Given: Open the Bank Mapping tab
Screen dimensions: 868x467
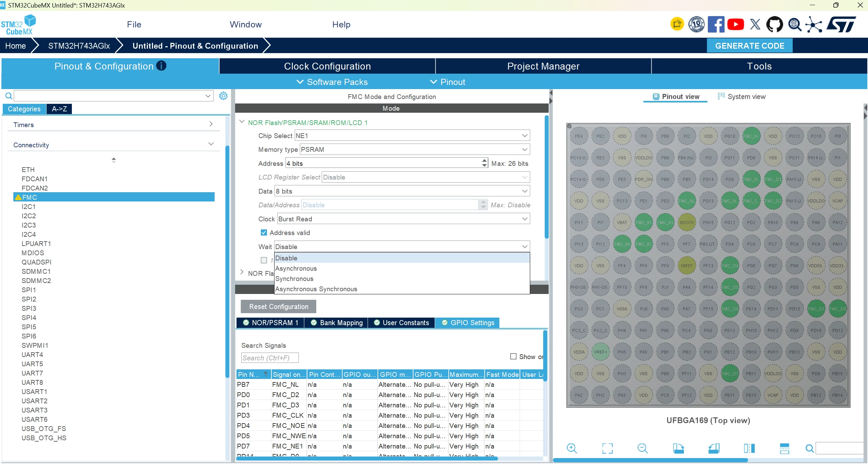Looking at the screenshot, I should 336,323.
